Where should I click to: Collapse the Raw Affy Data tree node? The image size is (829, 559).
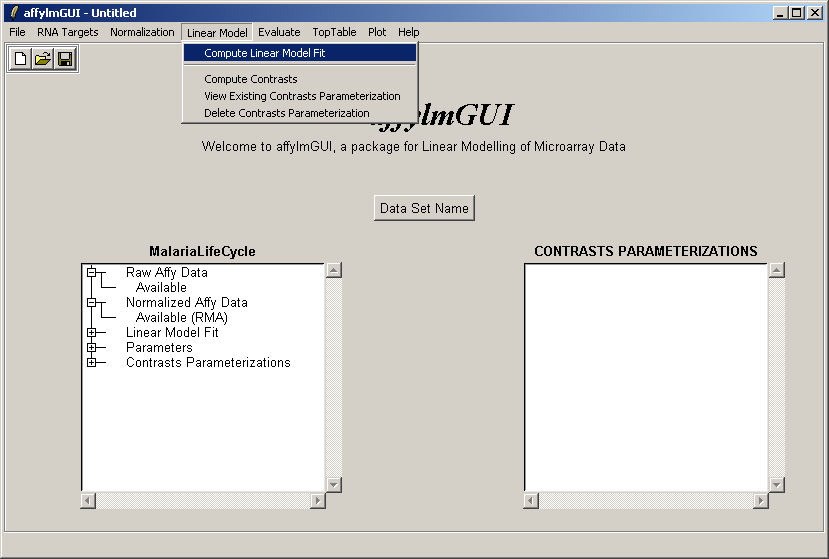click(92, 272)
